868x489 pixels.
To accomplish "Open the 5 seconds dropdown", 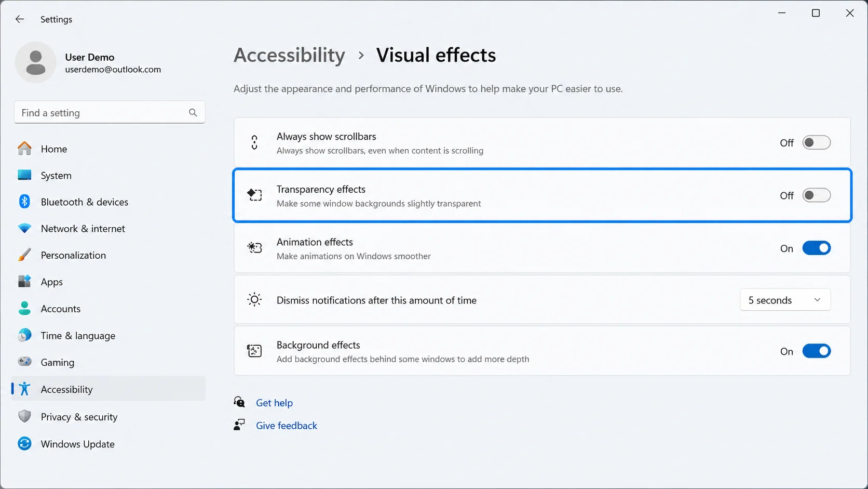I will pyautogui.click(x=785, y=300).
